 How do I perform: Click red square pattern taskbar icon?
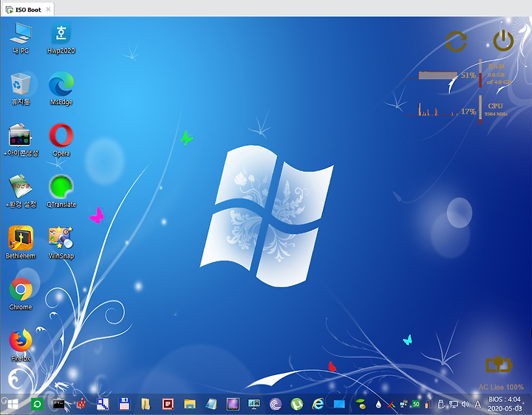pyautogui.click(x=168, y=404)
